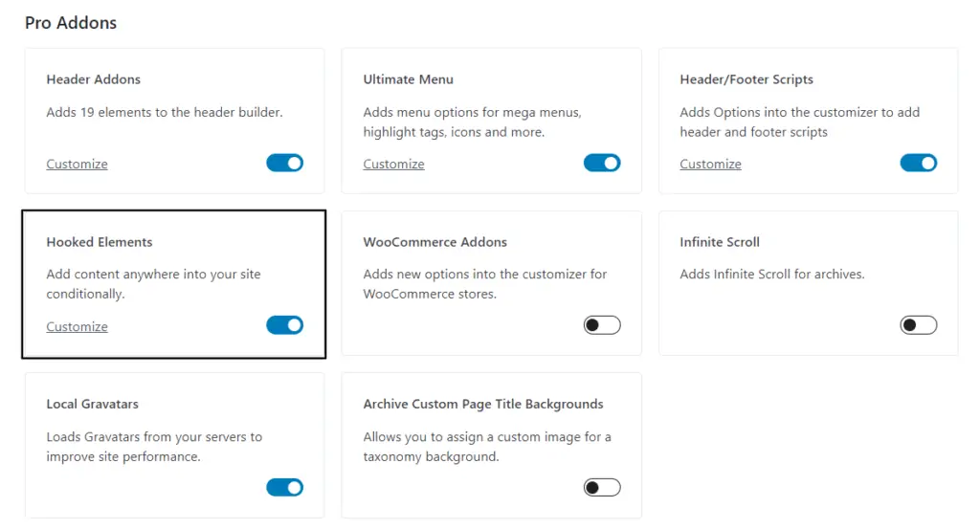Turn off the Ultimate Menu switch

click(602, 164)
